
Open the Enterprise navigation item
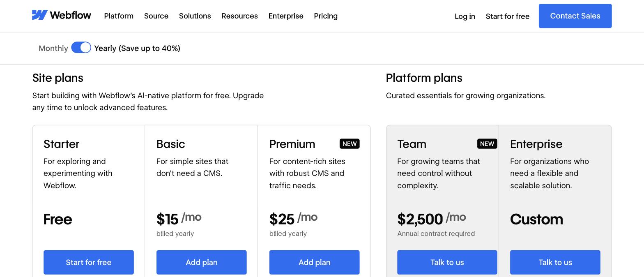286,16
